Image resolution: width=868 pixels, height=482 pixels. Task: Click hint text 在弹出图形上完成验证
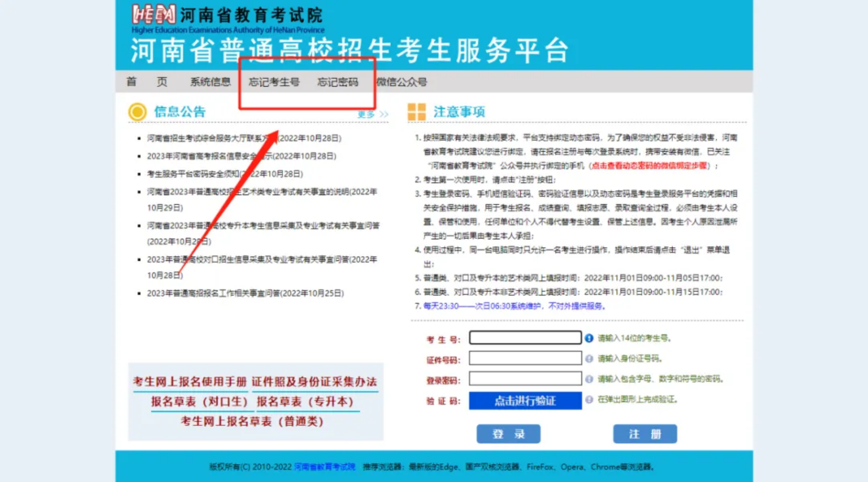pos(638,399)
